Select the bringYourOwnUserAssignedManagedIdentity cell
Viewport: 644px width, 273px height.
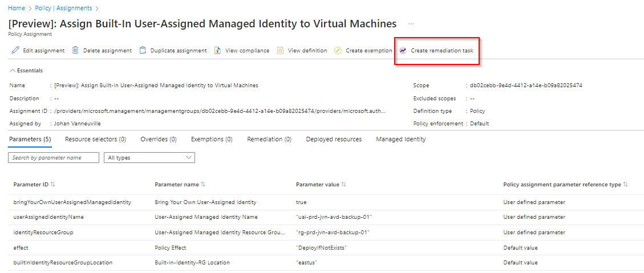tap(72, 202)
